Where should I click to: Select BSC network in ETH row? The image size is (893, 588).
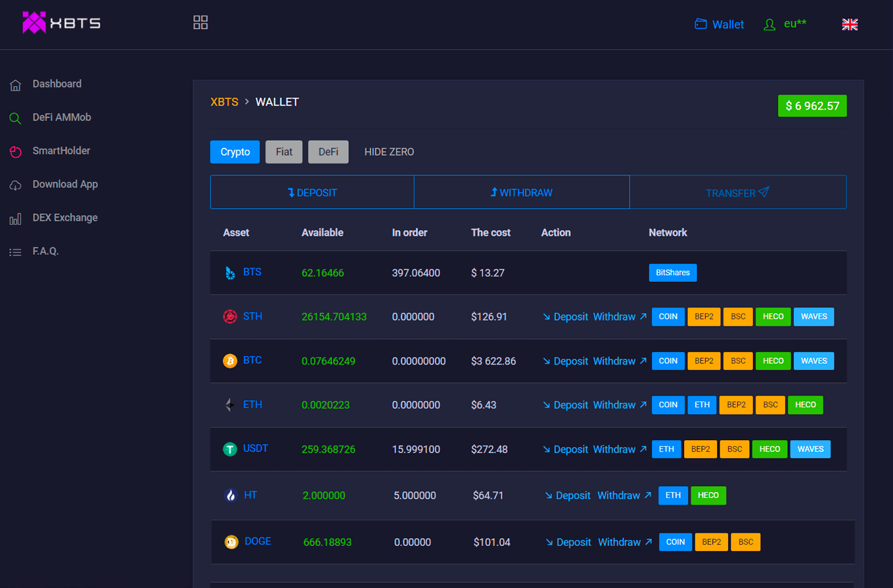point(770,405)
